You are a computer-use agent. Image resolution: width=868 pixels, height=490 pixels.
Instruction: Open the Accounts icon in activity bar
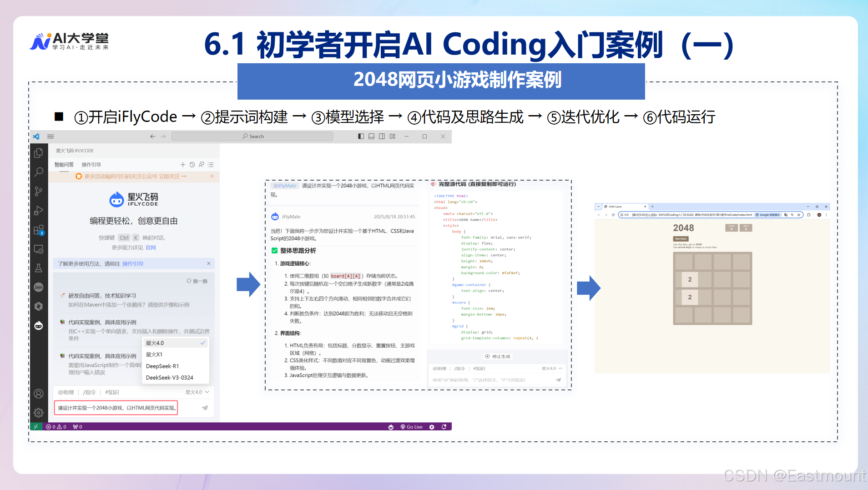(39, 394)
